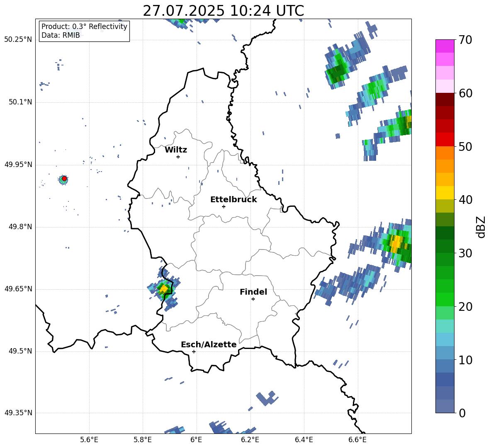Click the cross marker below Findel
491x448 pixels.
tap(253, 299)
